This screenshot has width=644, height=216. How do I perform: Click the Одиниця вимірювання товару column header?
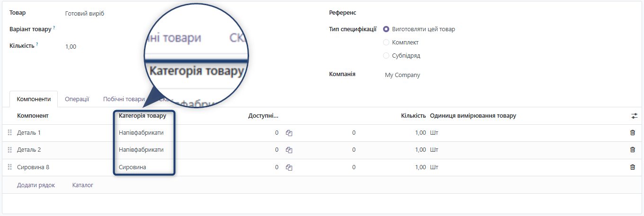pyautogui.click(x=473, y=116)
